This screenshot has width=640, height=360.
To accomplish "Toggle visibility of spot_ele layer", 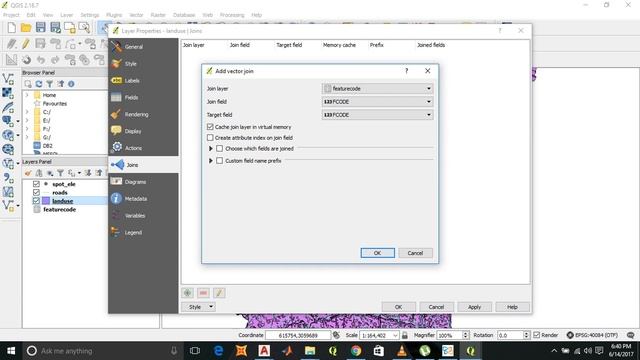I will pyautogui.click(x=36, y=184).
